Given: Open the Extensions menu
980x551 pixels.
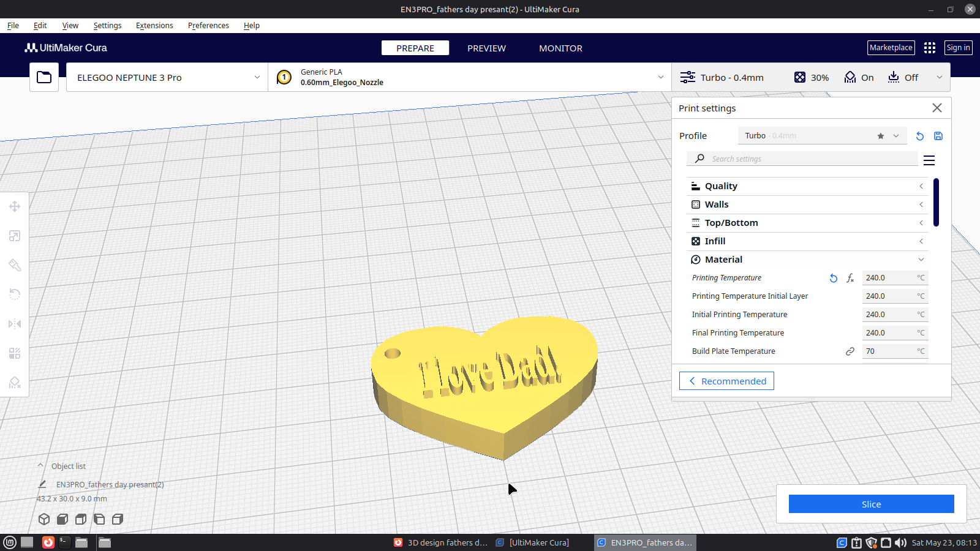Looking at the screenshot, I should [154, 26].
